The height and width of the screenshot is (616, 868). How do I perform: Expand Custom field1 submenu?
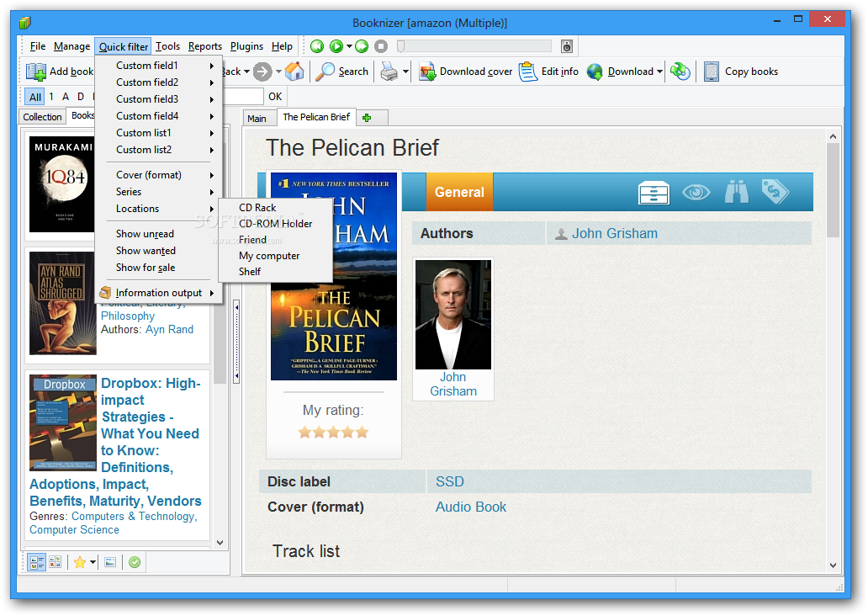(x=159, y=66)
